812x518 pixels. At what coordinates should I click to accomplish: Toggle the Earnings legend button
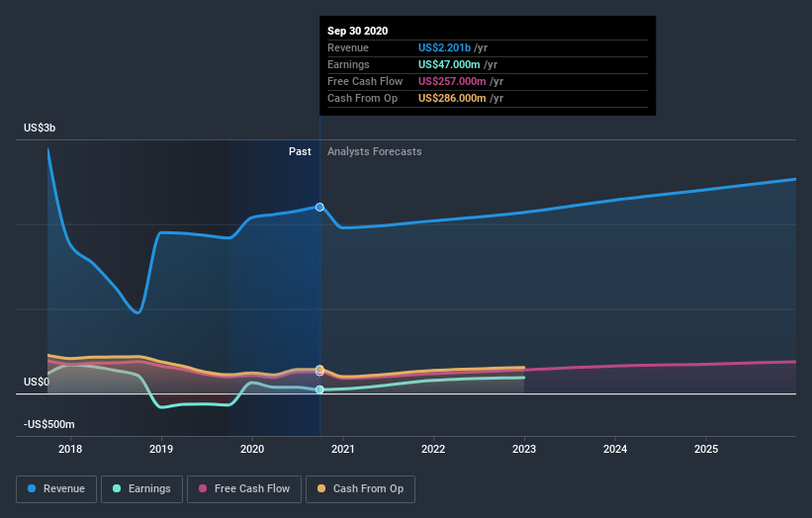[x=141, y=489]
